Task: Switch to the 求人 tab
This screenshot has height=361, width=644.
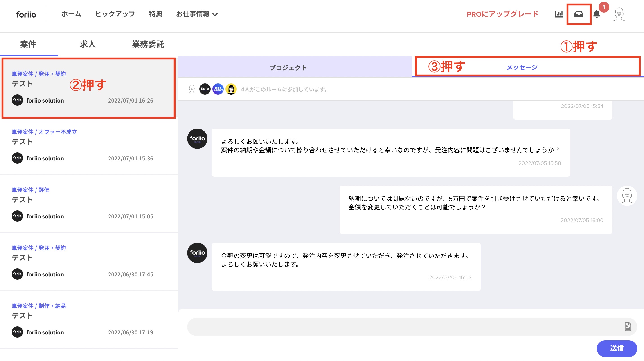Action: (x=88, y=45)
